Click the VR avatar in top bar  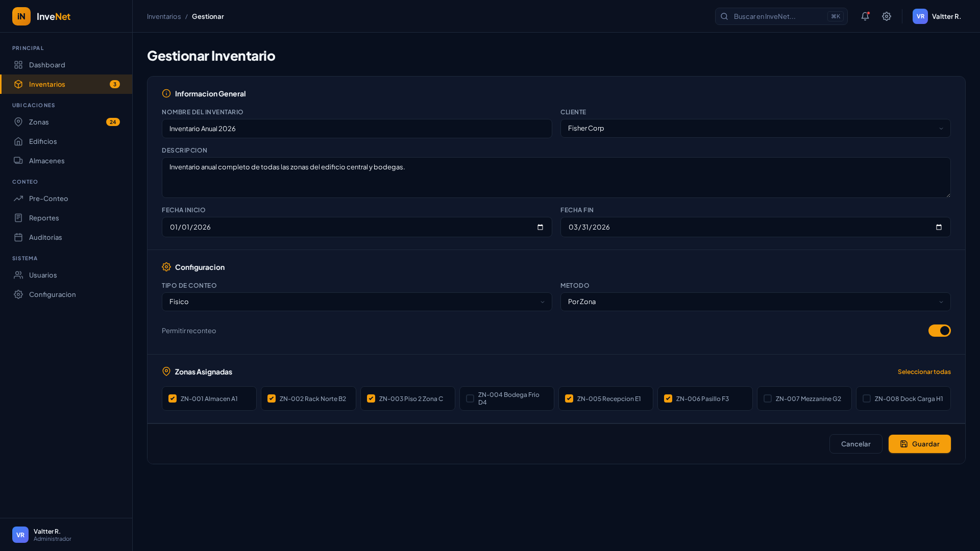(x=920, y=16)
